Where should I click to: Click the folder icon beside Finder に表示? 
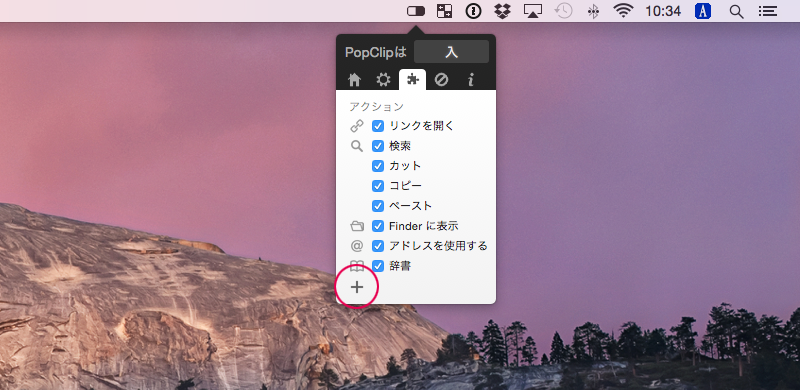pos(357,226)
